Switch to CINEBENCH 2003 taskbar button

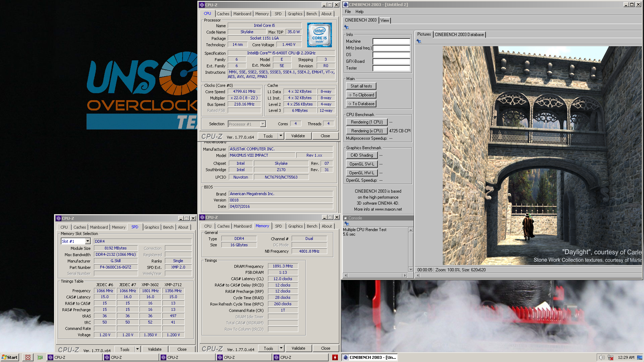coord(370,357)
